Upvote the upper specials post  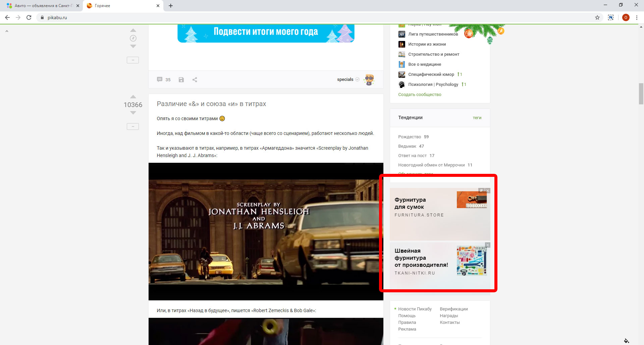click(x=133, y=30)
